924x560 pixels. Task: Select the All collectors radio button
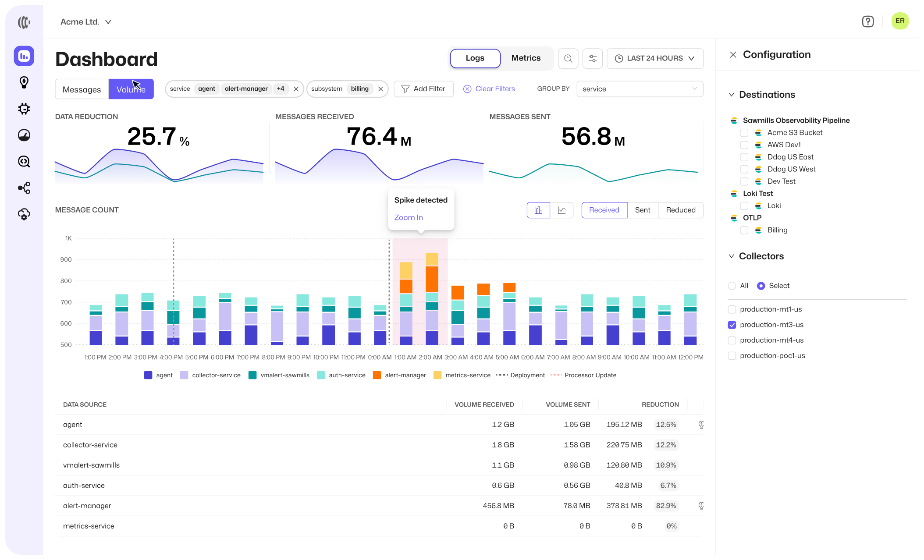732,286
